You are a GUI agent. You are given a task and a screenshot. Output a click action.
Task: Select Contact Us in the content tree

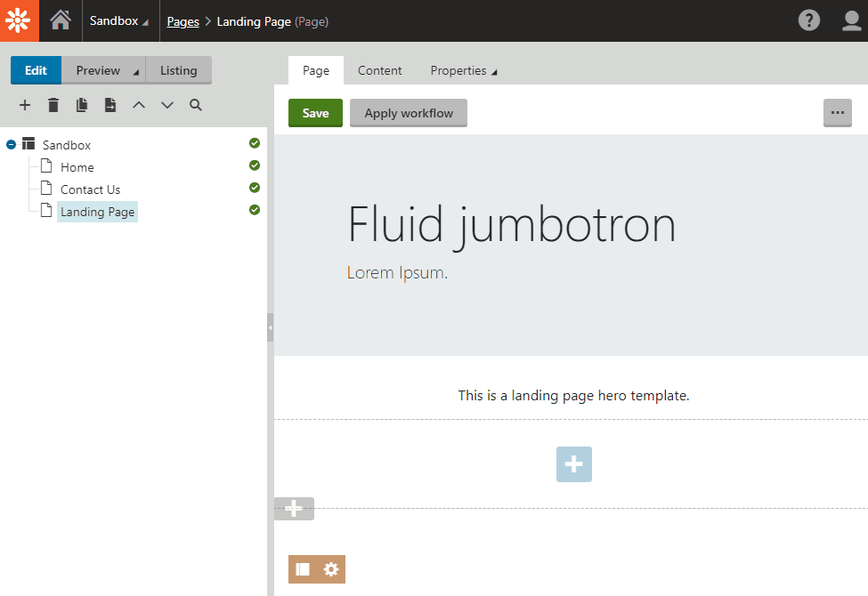pos(90,189)
